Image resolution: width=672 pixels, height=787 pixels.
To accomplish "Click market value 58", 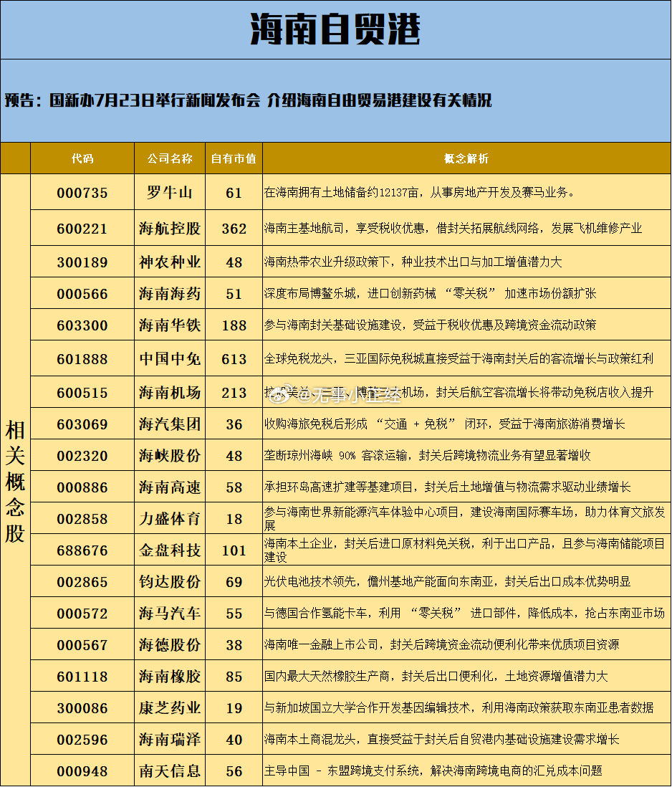I will click(234, 488).
